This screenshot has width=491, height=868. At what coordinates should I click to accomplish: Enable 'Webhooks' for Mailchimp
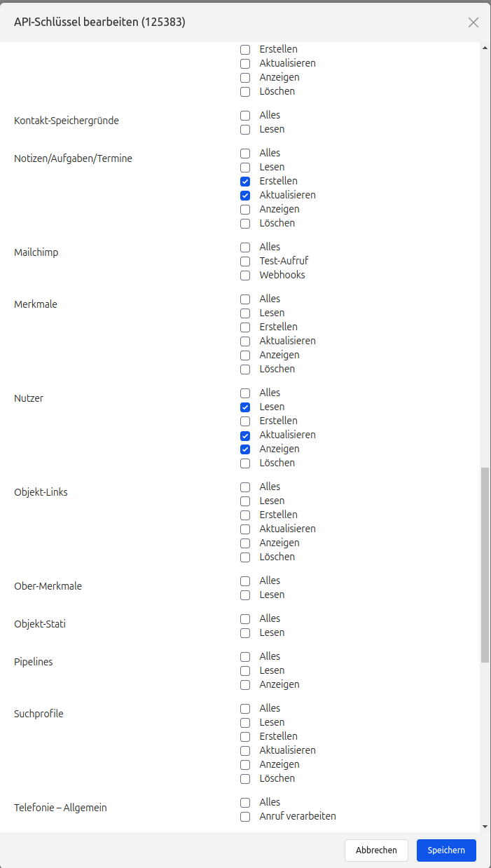(244, 275)
